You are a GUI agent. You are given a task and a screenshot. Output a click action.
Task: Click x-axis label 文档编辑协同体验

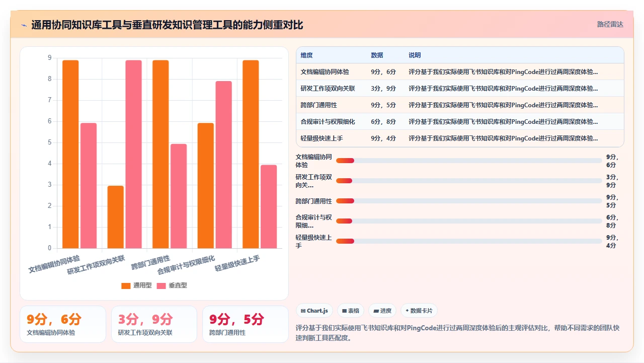tap(54, 264)
